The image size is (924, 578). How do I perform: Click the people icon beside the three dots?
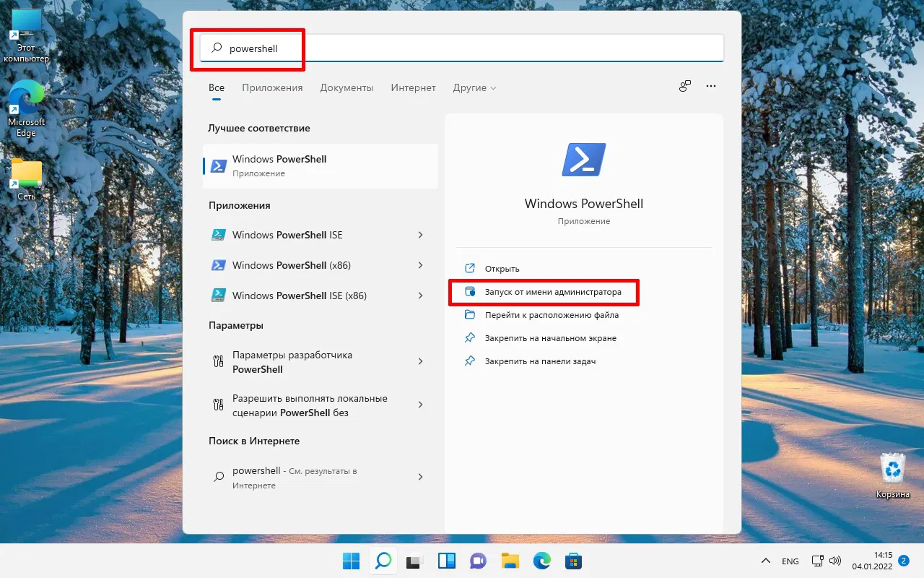685,86
